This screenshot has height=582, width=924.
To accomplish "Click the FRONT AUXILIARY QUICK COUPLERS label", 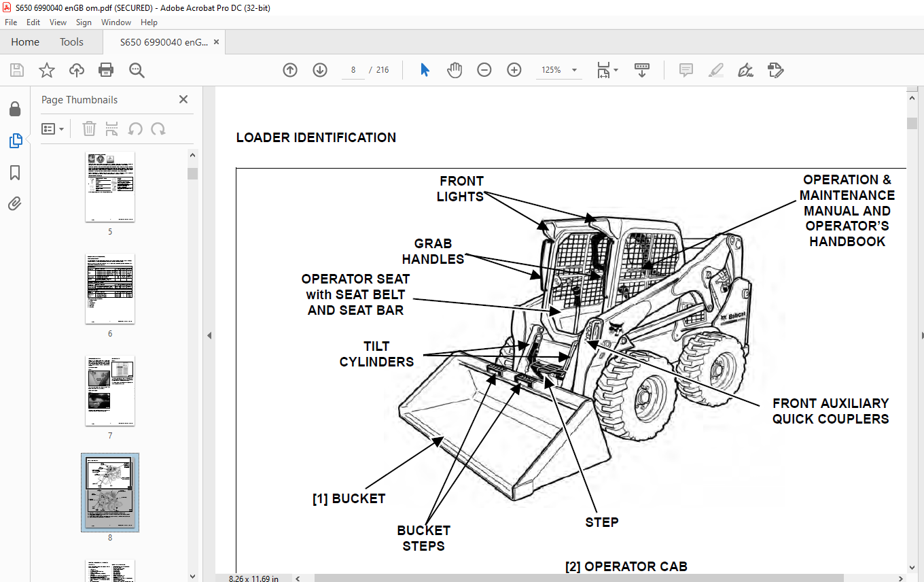I will click(830, 411).
